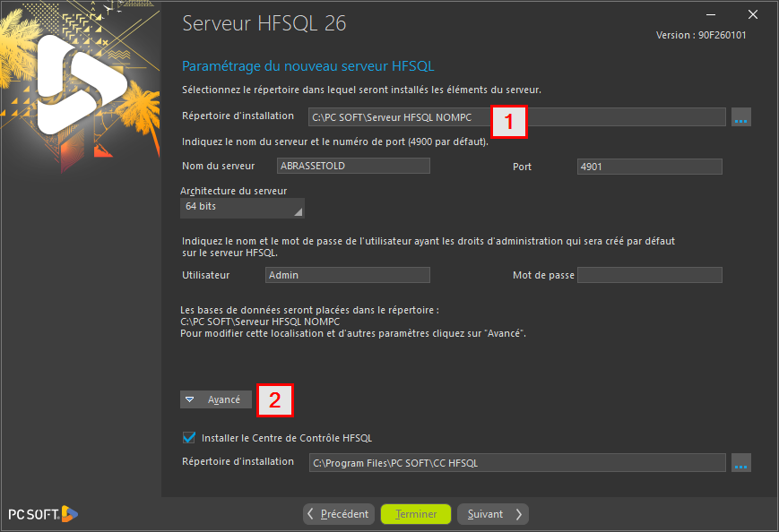The width and height of the screenshot is (779, 532).
Task: Go back with the Précédent button
Action: click(337, 514)
